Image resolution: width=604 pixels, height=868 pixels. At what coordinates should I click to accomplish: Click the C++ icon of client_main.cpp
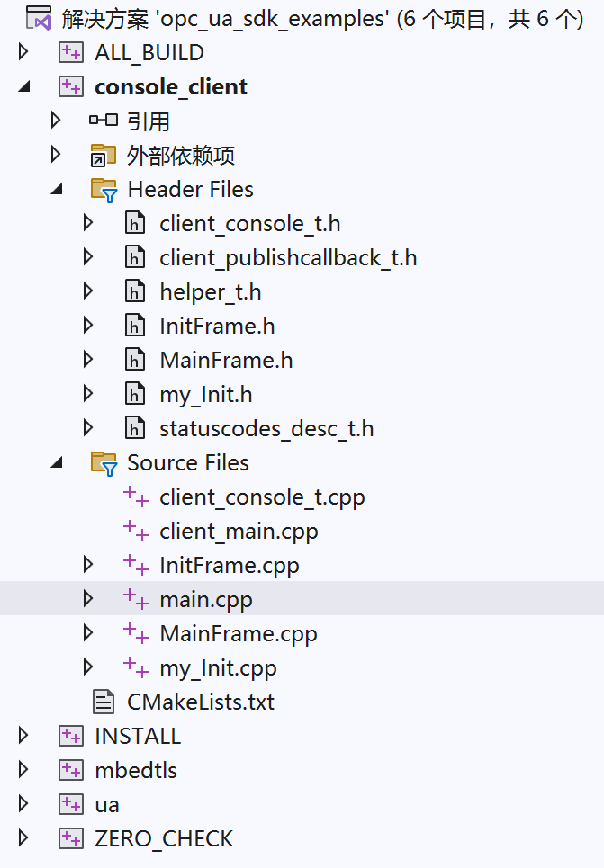136,531
